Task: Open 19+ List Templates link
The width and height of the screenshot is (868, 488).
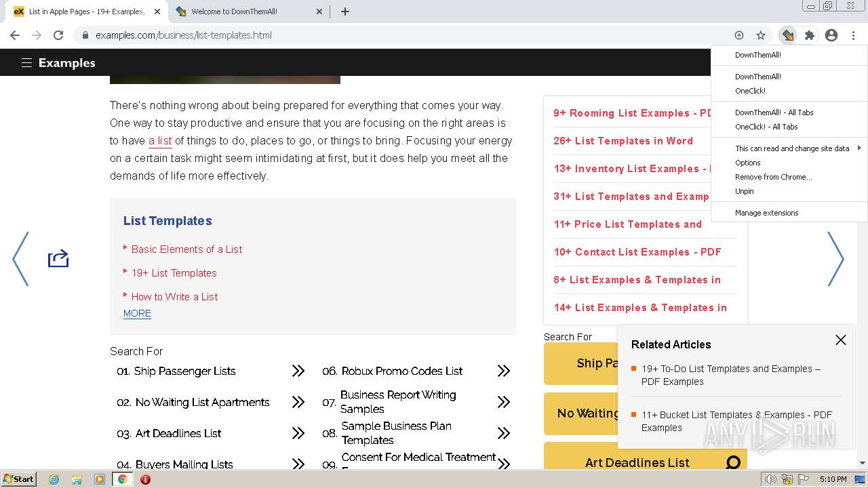Action: (x=174, y=273)
